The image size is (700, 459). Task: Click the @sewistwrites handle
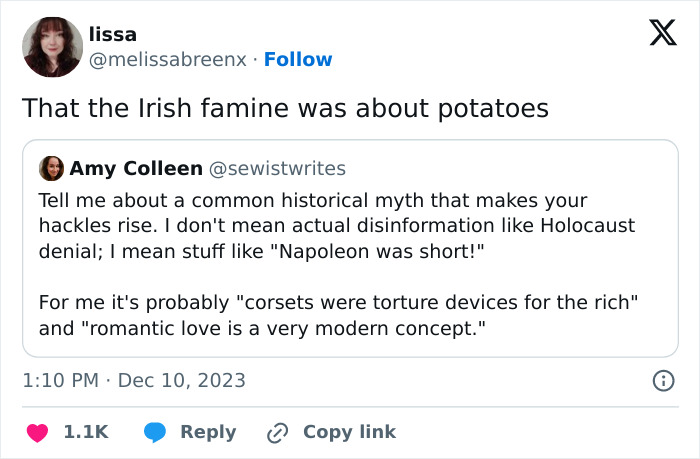pyautogui.click(x=276, y=168)
